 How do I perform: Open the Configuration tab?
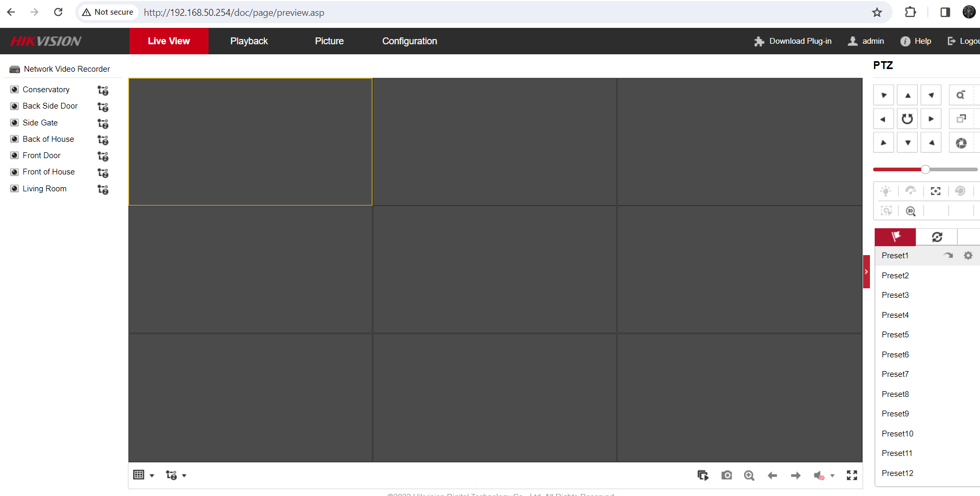409,41
